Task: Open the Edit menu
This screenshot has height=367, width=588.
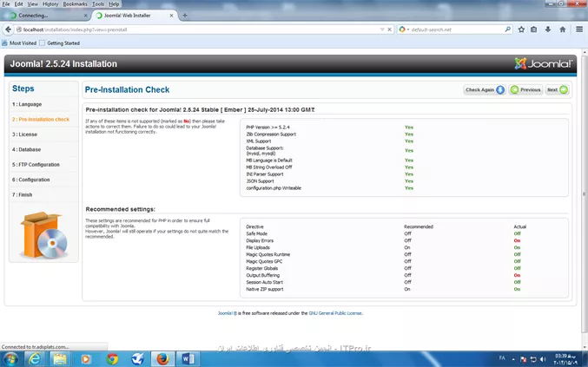Action: click(18, 4)
